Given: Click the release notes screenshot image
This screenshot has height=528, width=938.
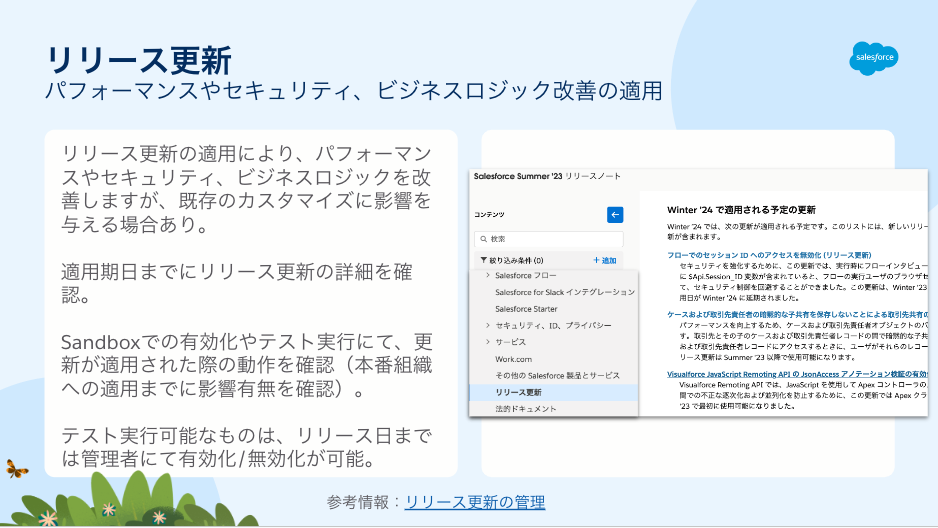Looking at the screenshot, I should pyautogui.click(x=698, y=293).
